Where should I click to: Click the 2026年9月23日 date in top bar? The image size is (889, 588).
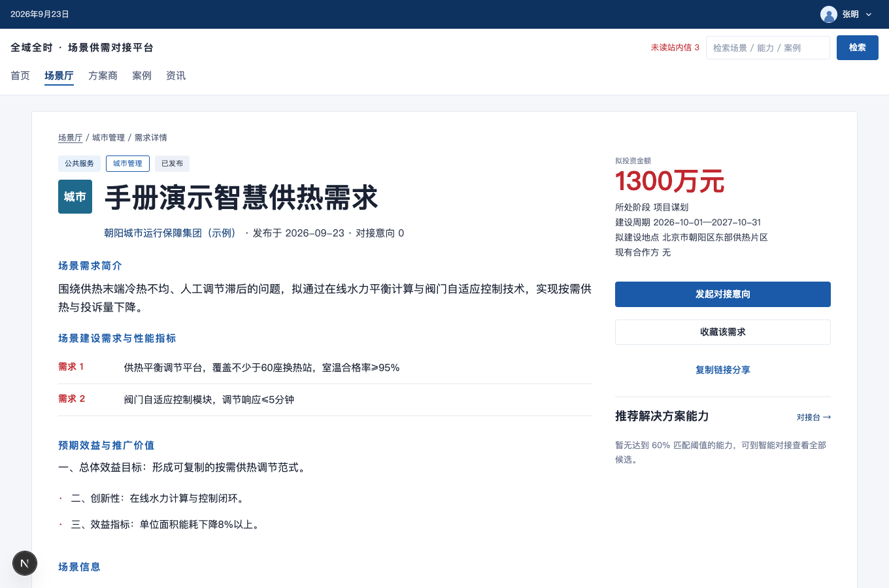pos(40,14)
